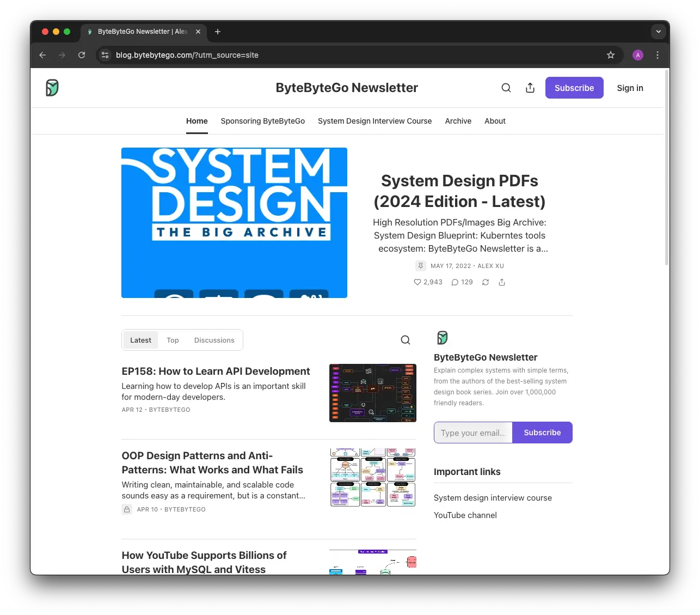Open the header search magnifier icon

506,88
